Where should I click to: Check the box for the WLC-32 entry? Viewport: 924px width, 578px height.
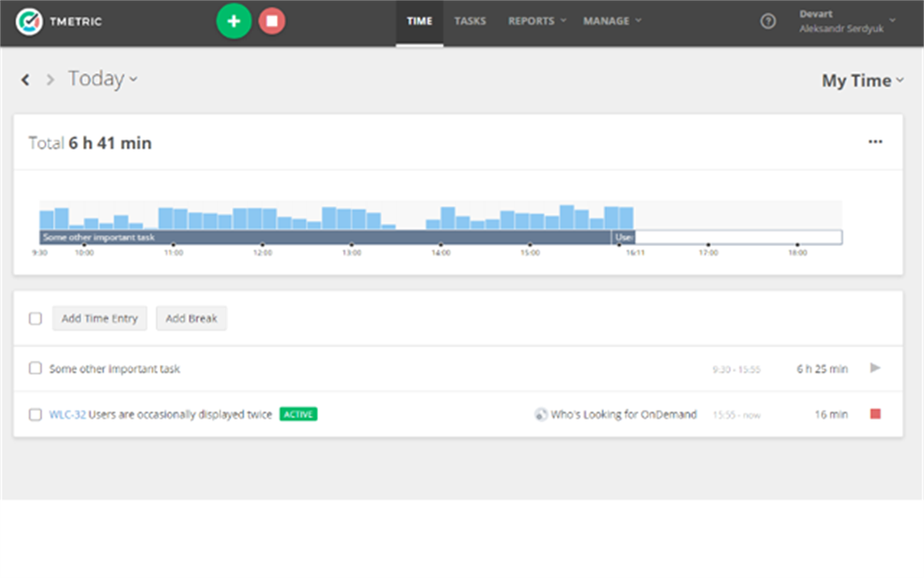point(36,415)
